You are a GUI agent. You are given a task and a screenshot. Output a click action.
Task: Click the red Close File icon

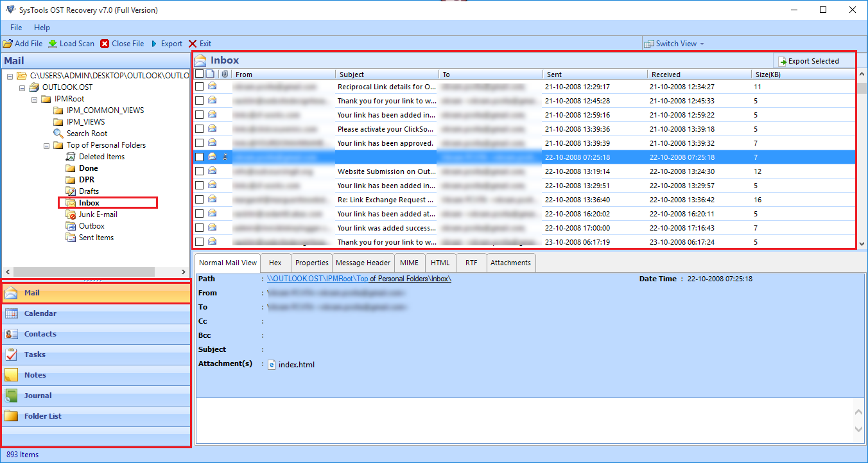(x=105, y=44)
